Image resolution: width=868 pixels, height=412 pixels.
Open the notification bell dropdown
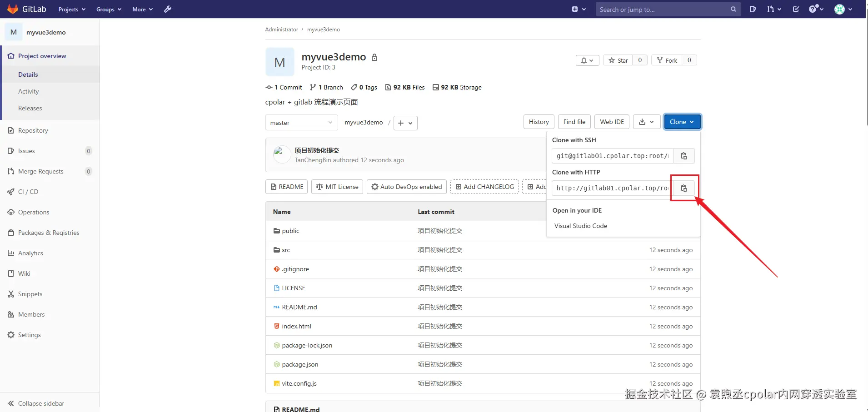pyautogui.click(x=587, y=60)
